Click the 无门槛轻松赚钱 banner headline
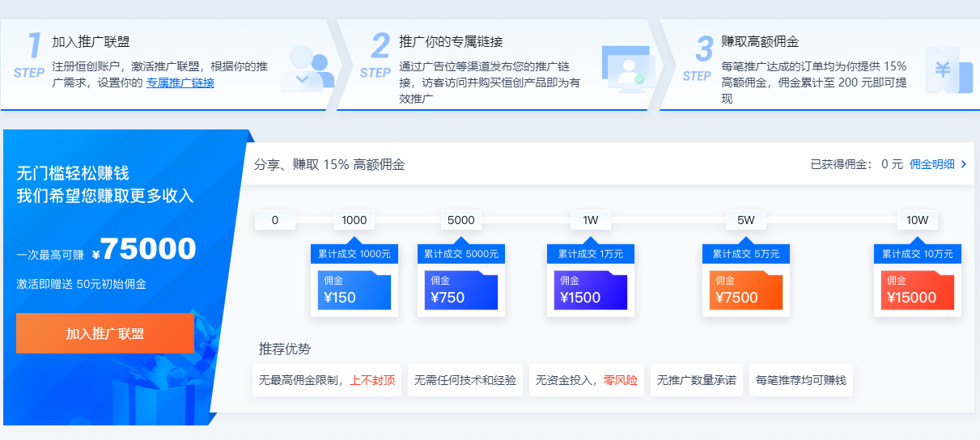Image resolution: width=980 pixels, height=440 pixels. [x=73, y=174]
